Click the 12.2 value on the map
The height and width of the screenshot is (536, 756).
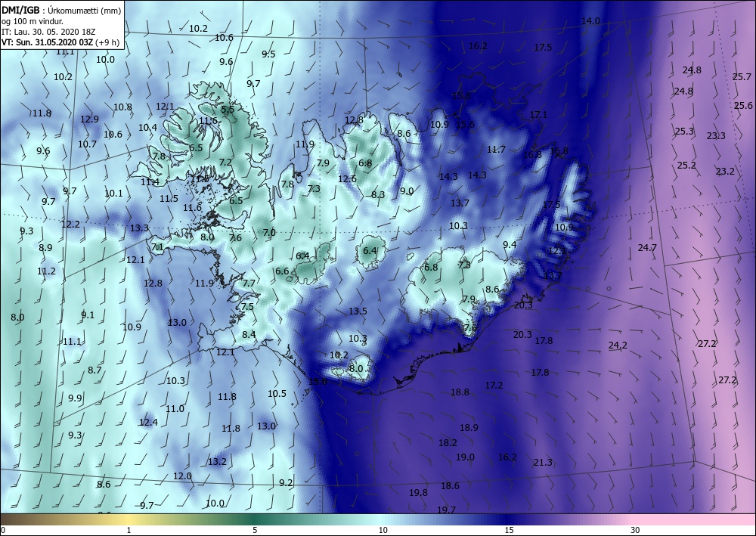pos(70,224)
